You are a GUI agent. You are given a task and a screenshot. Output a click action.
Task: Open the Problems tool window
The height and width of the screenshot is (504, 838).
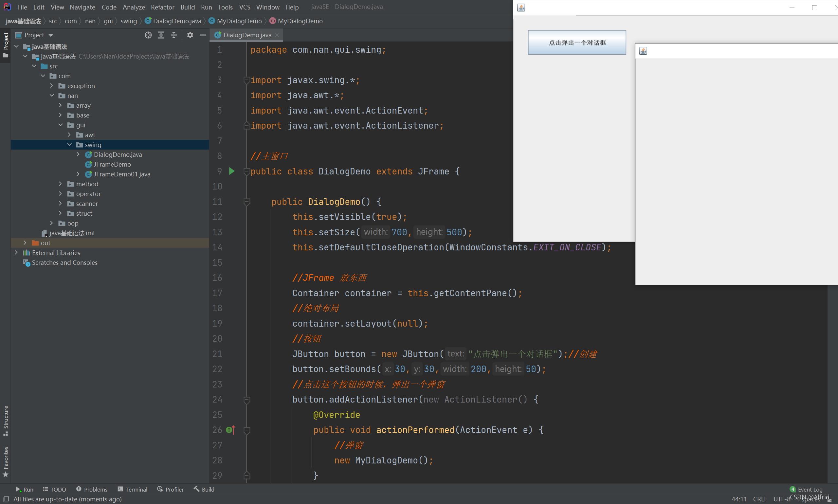click(x=92, y=489)
